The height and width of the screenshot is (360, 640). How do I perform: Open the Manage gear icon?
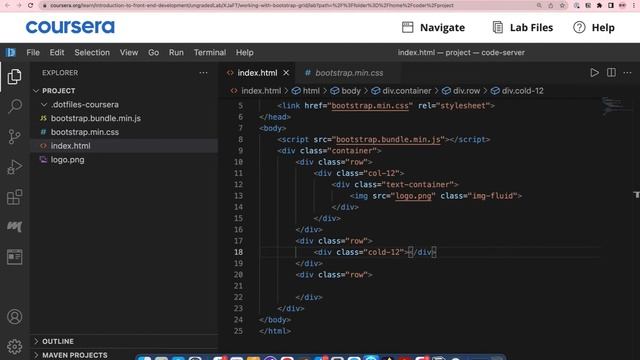coord(14,347)
